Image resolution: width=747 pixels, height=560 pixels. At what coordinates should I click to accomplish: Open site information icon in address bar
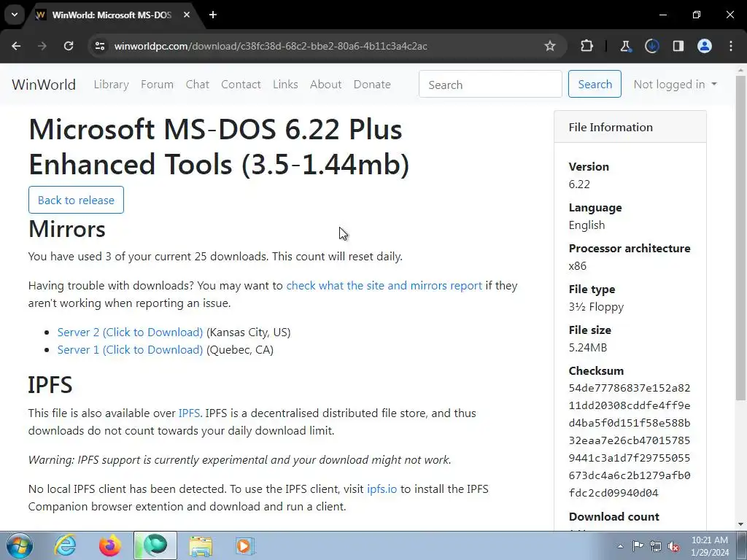[x=99, y=46]
